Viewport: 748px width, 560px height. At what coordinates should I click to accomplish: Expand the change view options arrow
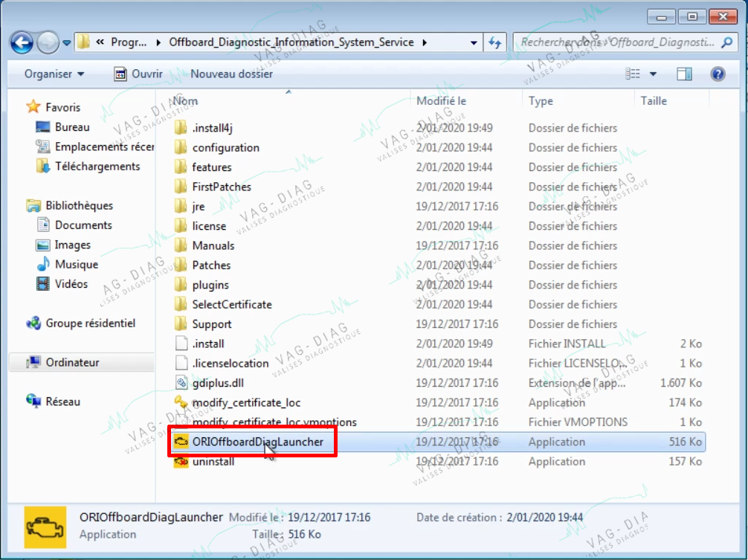pyautogui.click(x=653, y=74)
